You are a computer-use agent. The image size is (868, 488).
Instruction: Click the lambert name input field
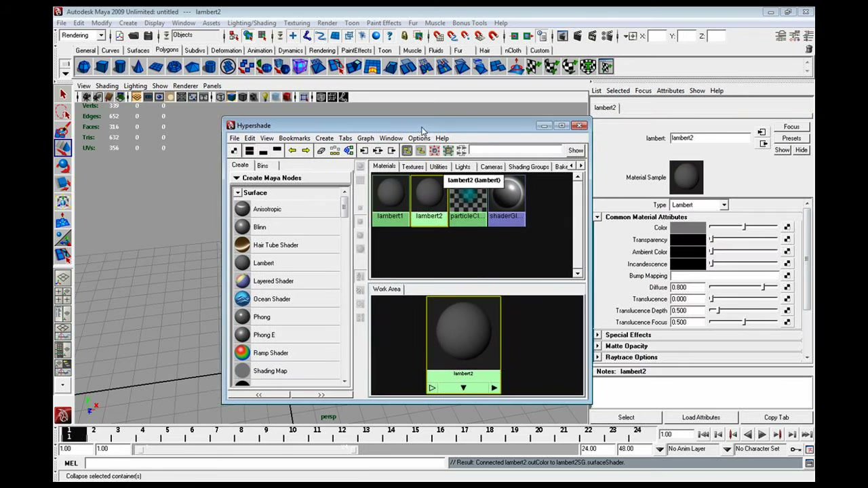tap(711, 138)
